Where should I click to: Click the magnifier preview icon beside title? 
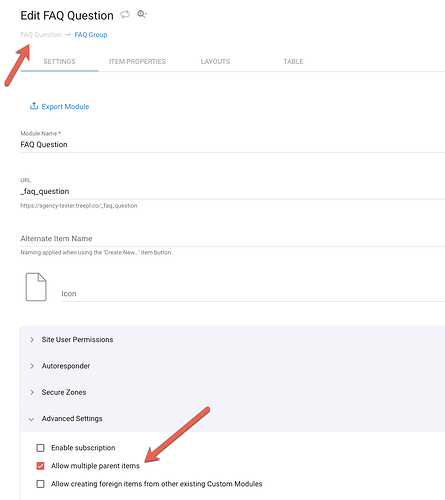click(142, 14)
